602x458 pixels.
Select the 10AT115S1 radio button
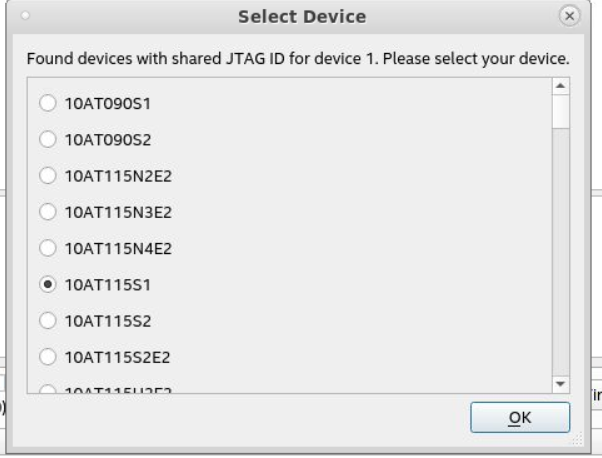pos(45,284)
